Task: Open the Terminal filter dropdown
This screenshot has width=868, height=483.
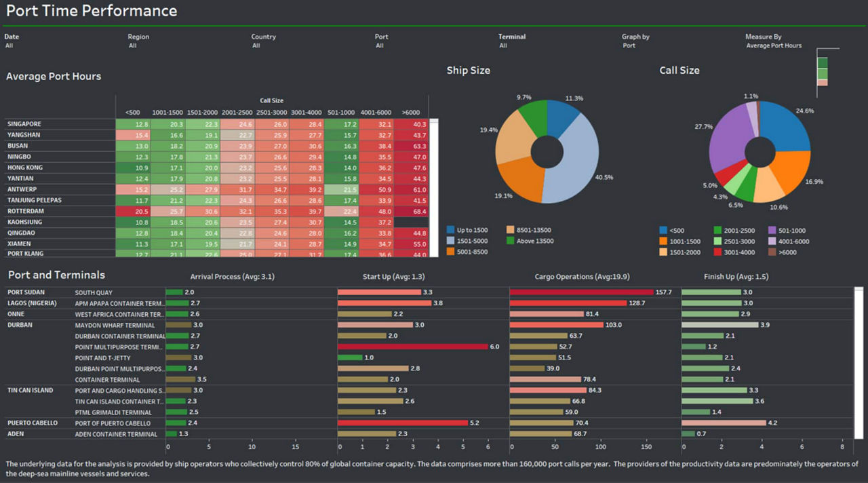Action: 503,45
